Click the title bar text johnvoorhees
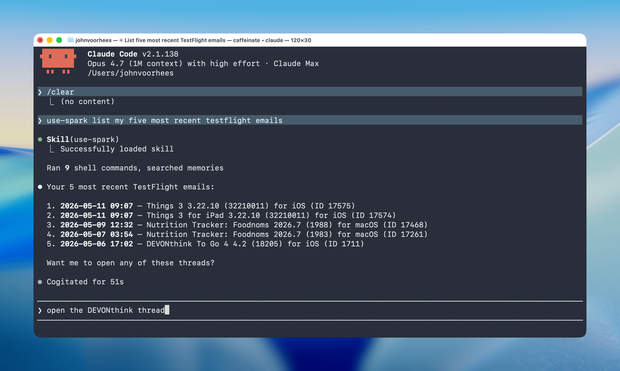 pyautogui.click(x=93, y=40)
